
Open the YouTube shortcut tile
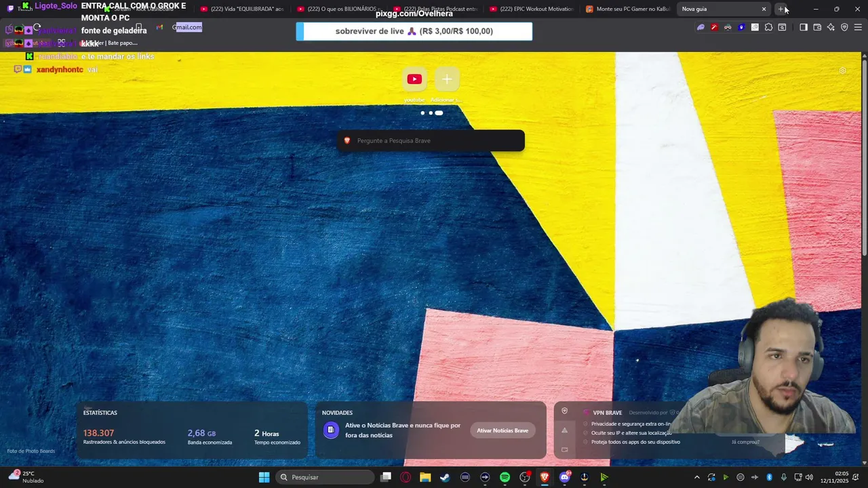(x=414, y=79)
